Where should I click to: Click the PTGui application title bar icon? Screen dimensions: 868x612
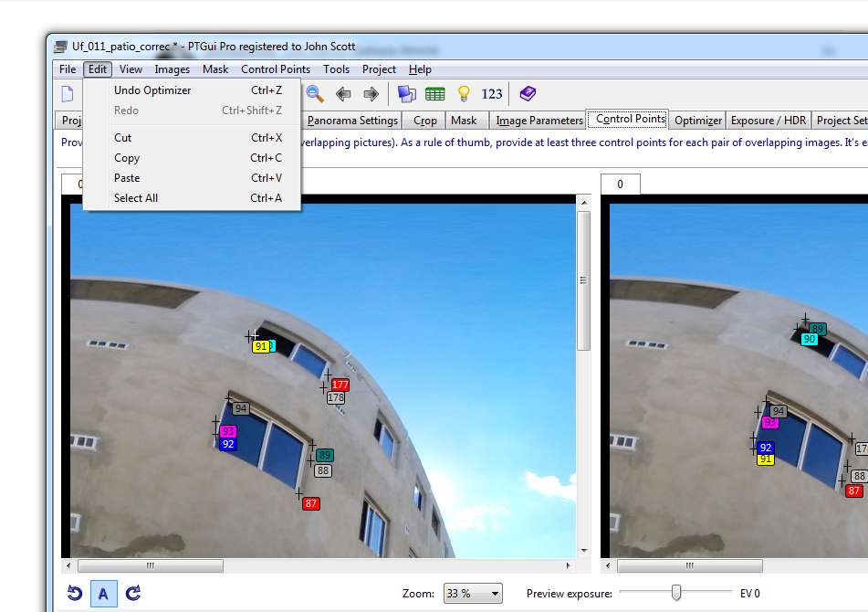(x=60, y=47)
